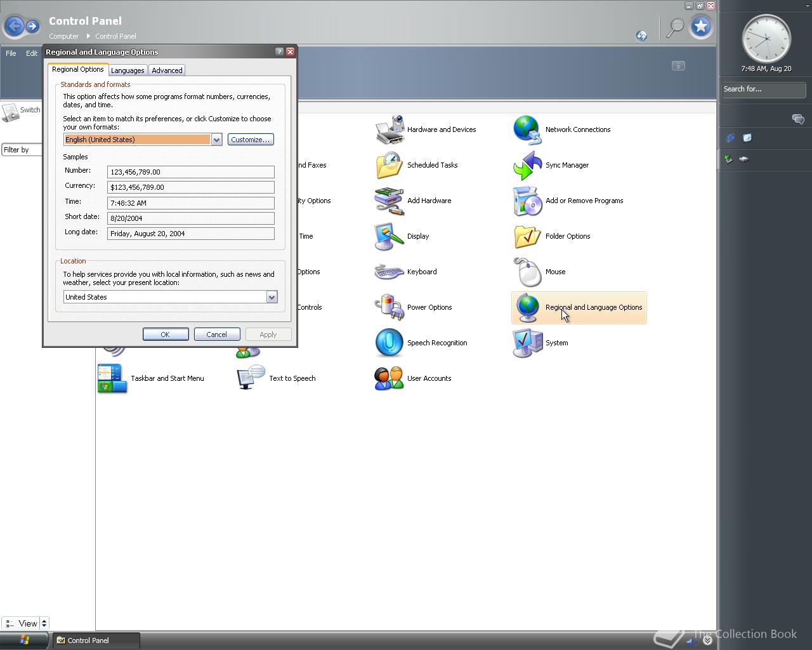Click Control Panel breadcrumb item
Viewport: 812px width, 650px height.
pos(115,36)
